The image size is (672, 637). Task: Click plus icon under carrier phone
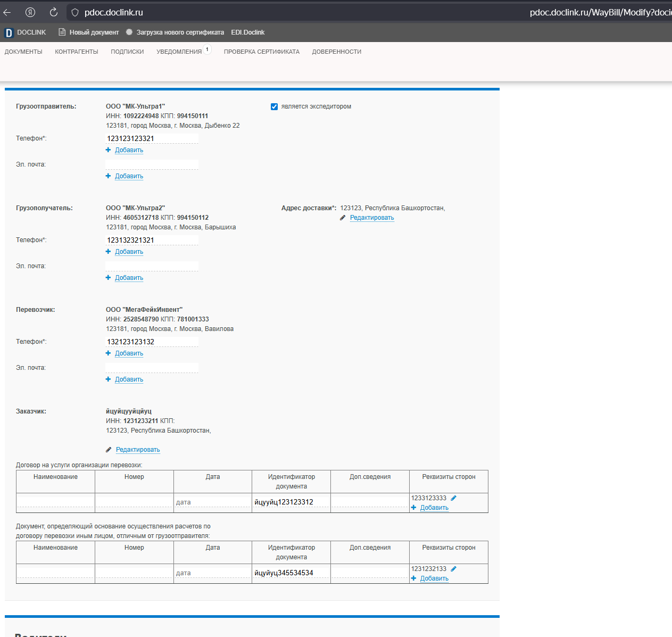108,353
